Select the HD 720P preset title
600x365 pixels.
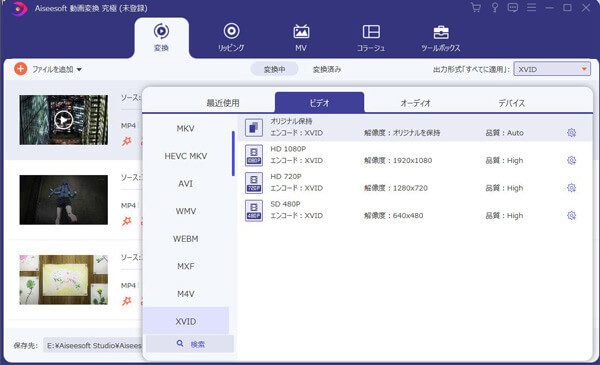pyautogui.click(x=286, y=176)
